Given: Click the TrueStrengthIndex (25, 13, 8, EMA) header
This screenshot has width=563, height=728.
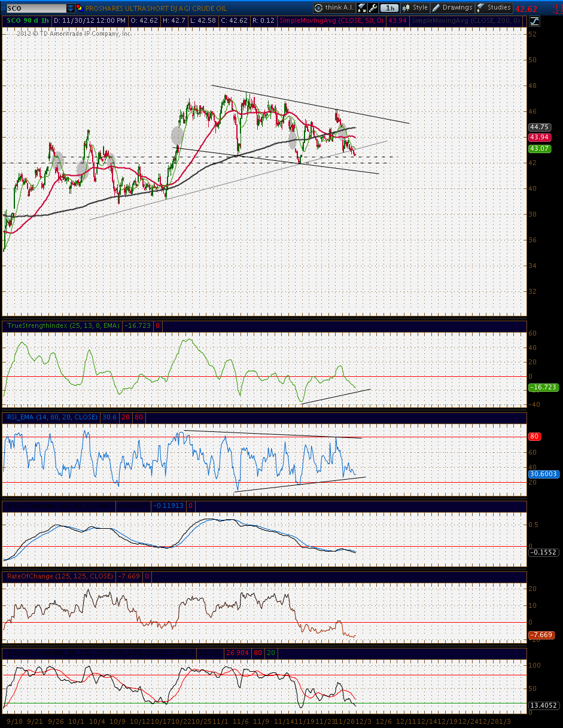Looking at the screenshot, I should 63,326.
